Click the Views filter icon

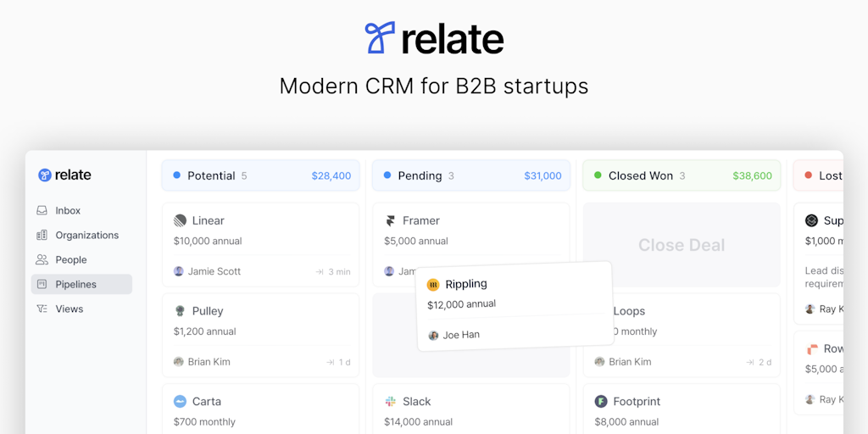click(x=42, y=309)
